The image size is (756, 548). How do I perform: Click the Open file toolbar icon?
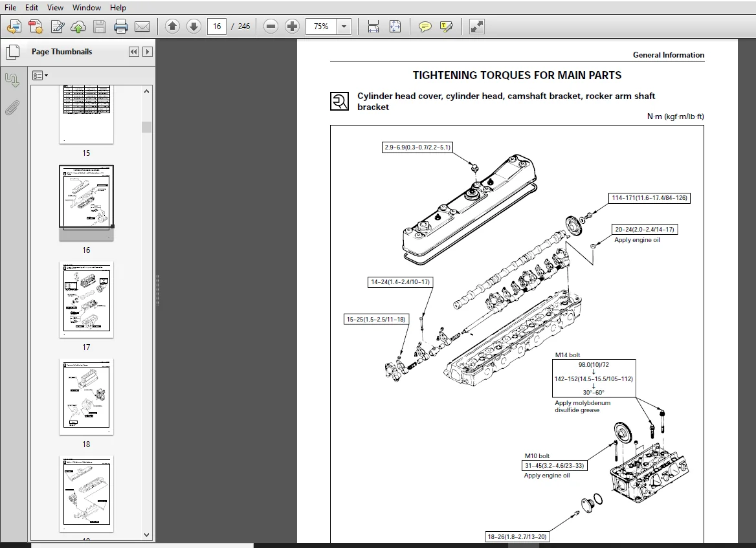pyautogui.click(x=14, y=27)
